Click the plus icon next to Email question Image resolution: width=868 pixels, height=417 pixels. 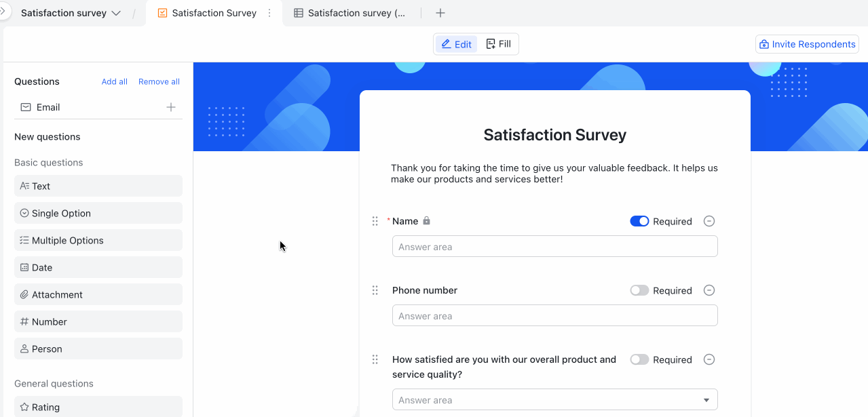[171, 106]
